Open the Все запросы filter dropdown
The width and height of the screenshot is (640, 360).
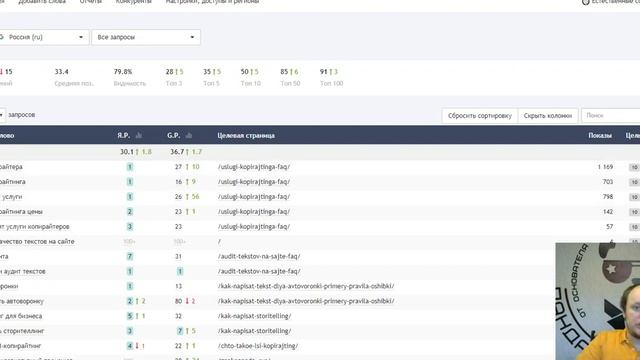tap(146, 37)
